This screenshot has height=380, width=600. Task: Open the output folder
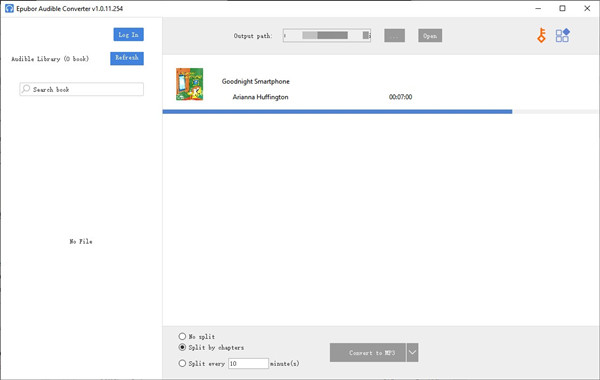click(430, 36)
